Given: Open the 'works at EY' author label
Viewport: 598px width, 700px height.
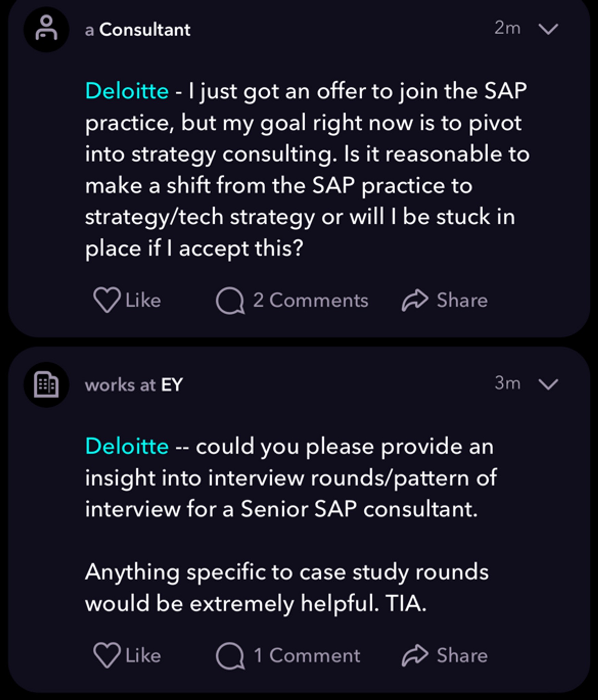Looking at the screenshot, I should 134,385.
